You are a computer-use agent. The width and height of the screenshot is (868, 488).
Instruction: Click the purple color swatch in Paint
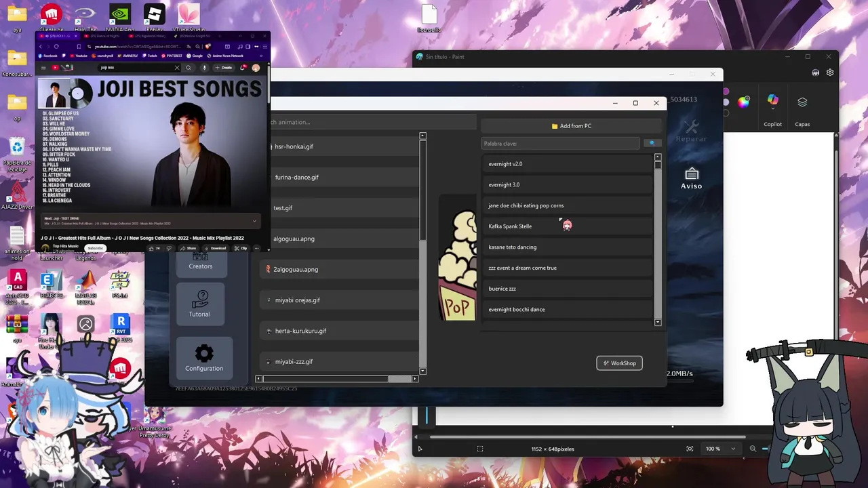(x=726, y=91)
